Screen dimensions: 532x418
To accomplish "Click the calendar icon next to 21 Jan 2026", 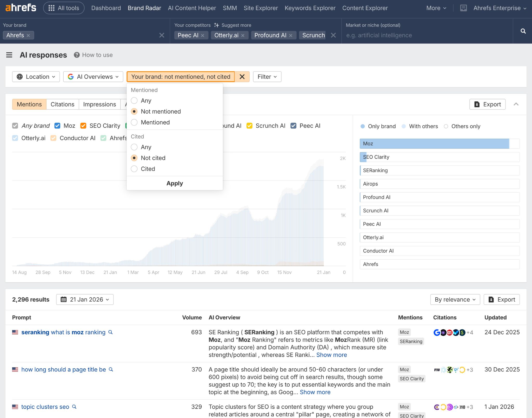I will [64, 299].
